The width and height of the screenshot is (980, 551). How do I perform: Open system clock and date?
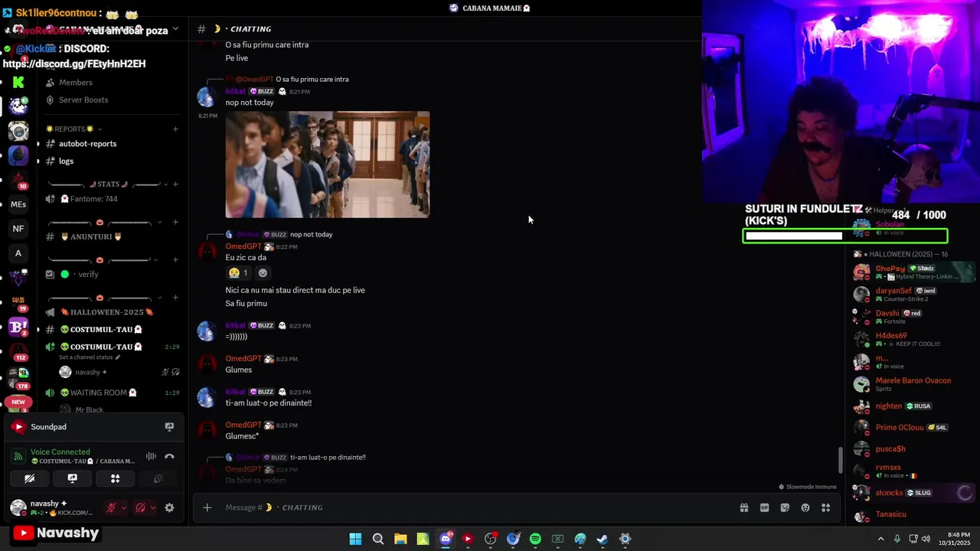959,539
